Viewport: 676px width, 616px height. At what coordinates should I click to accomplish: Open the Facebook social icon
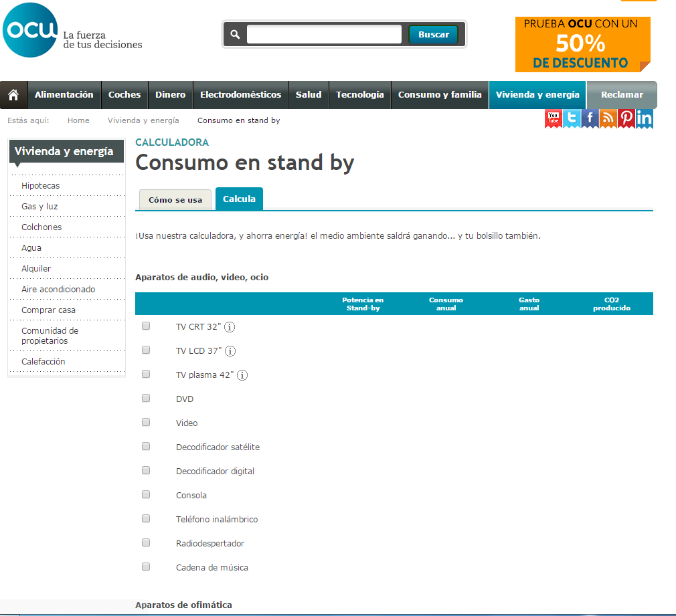pyautogui.click(x=590, y=118)
